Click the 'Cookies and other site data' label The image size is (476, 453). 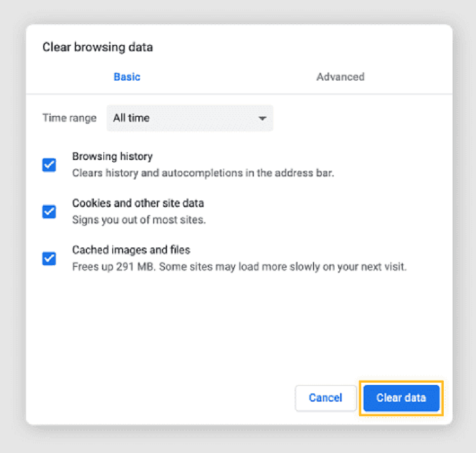138,204
